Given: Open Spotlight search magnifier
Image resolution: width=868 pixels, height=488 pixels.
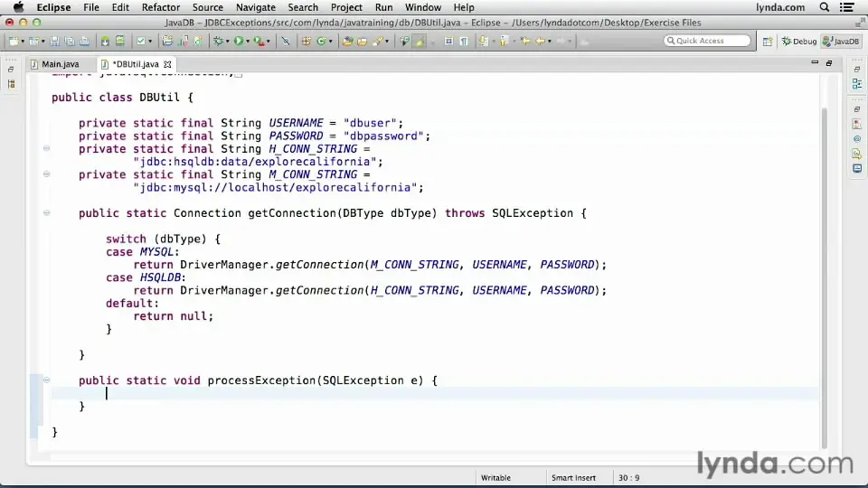Looking at the screenshot, I should click(824, 7).
